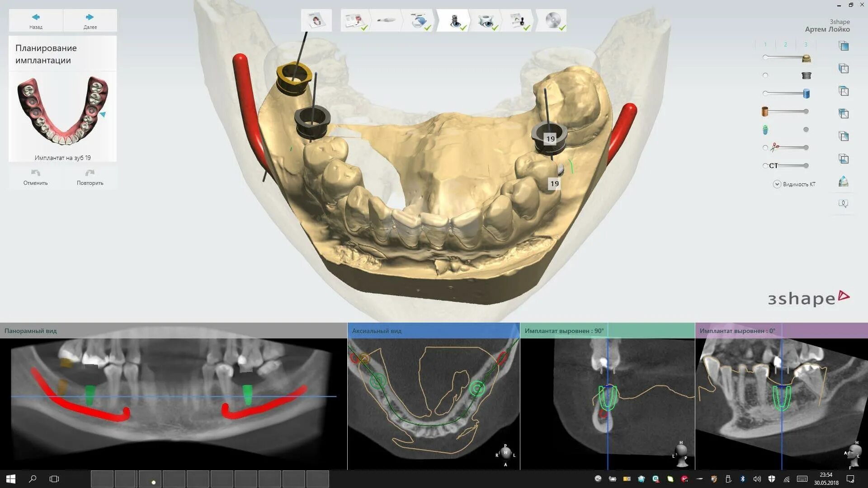Click the Повторить redo button

click(x=90, y=177)
